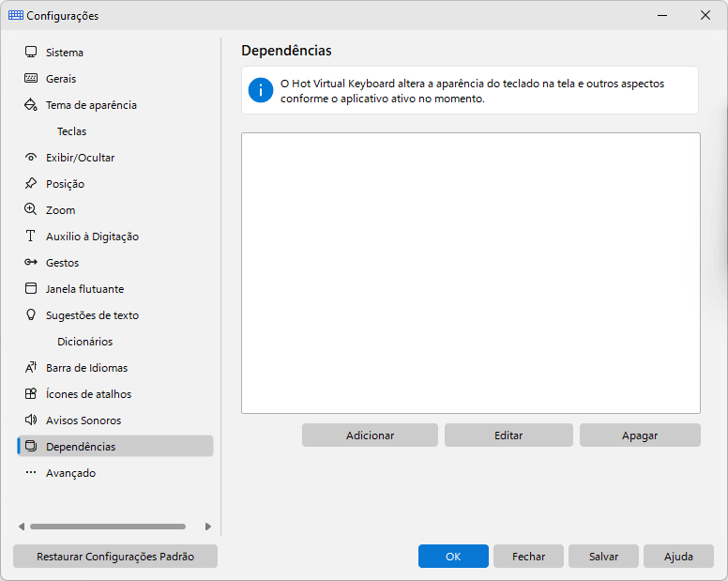Click the Adicionar button
The image size is (728, 581).
pos(370,436)
